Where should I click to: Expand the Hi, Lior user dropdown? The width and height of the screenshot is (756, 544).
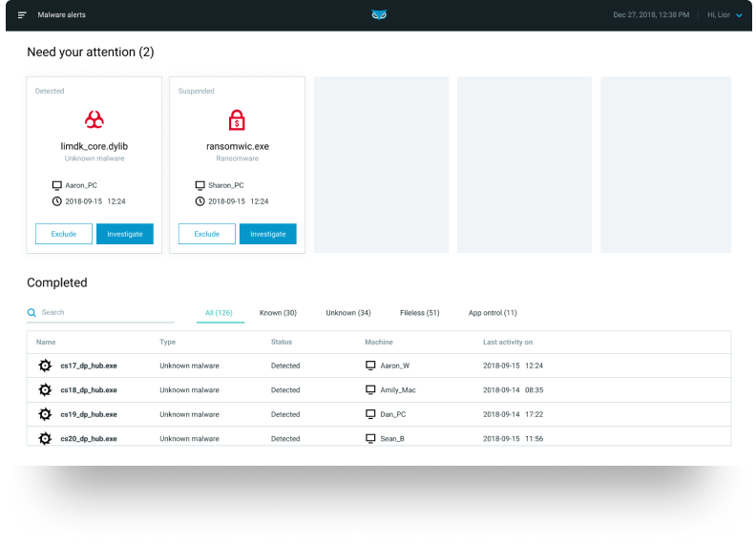click(x=724, y=15)
